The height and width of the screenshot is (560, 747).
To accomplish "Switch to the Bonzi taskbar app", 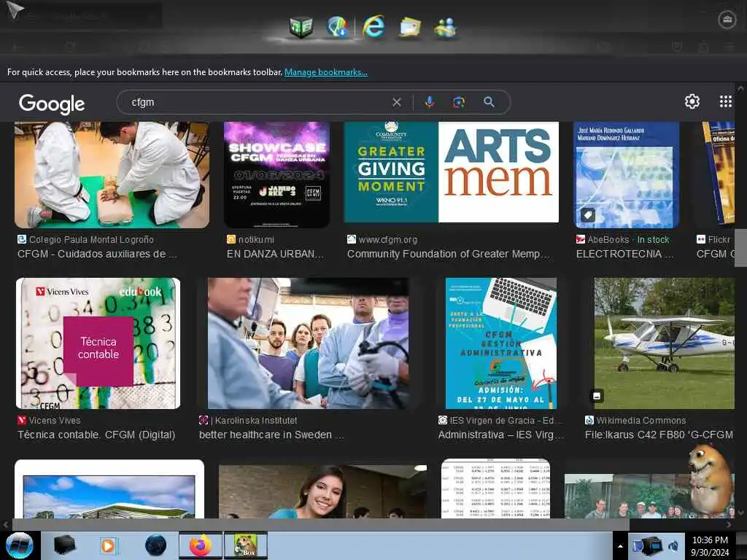I will click(x=246, y=545).
